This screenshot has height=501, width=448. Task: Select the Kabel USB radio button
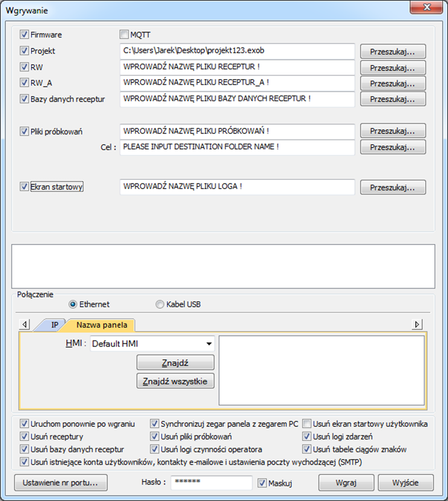(160, 304)
